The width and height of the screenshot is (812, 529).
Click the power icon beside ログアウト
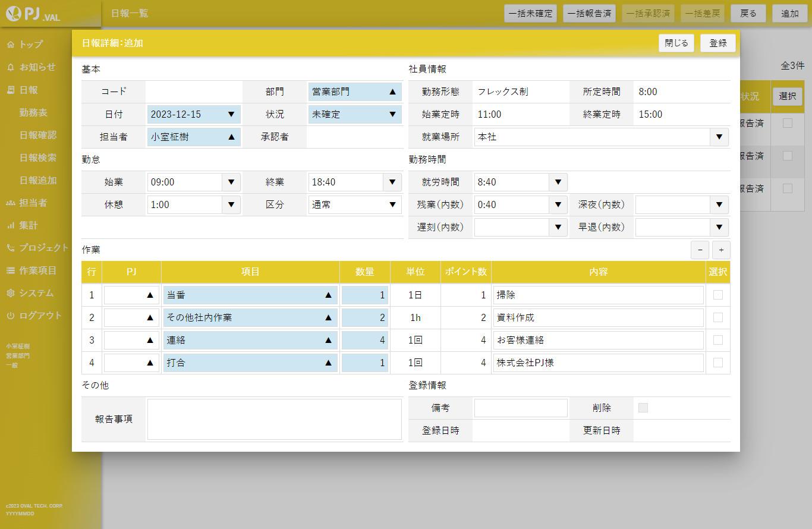(x=11, y=316)
